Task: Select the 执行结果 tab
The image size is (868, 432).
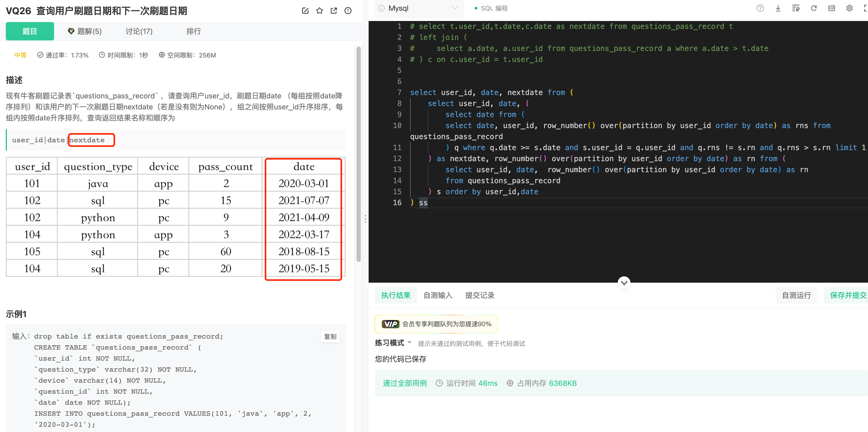Action: (396, 295)
